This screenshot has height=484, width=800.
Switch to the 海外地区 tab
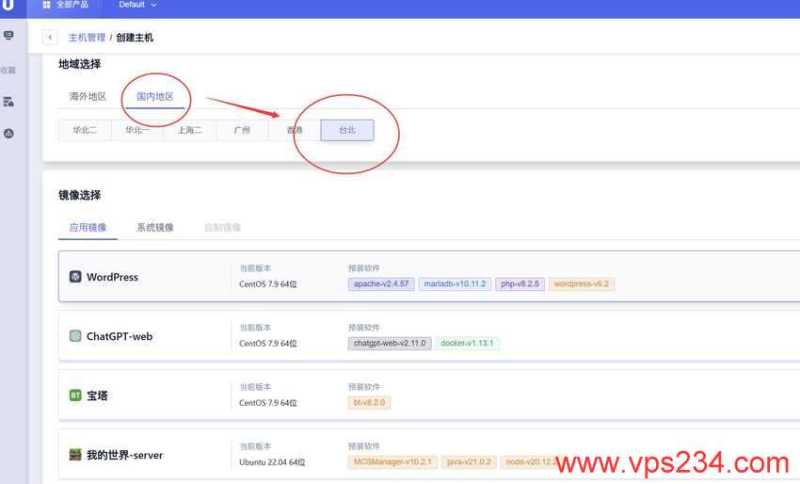(88, 97)
